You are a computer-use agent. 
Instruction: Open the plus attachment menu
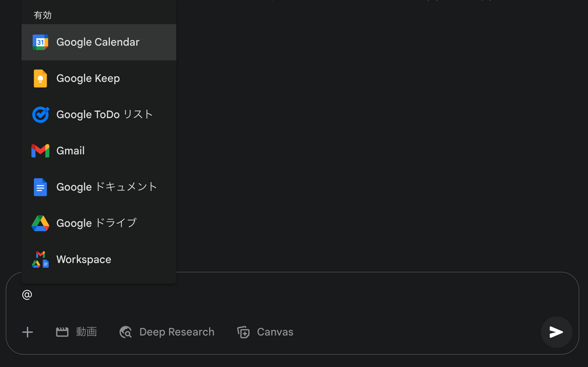pos(27,332)
